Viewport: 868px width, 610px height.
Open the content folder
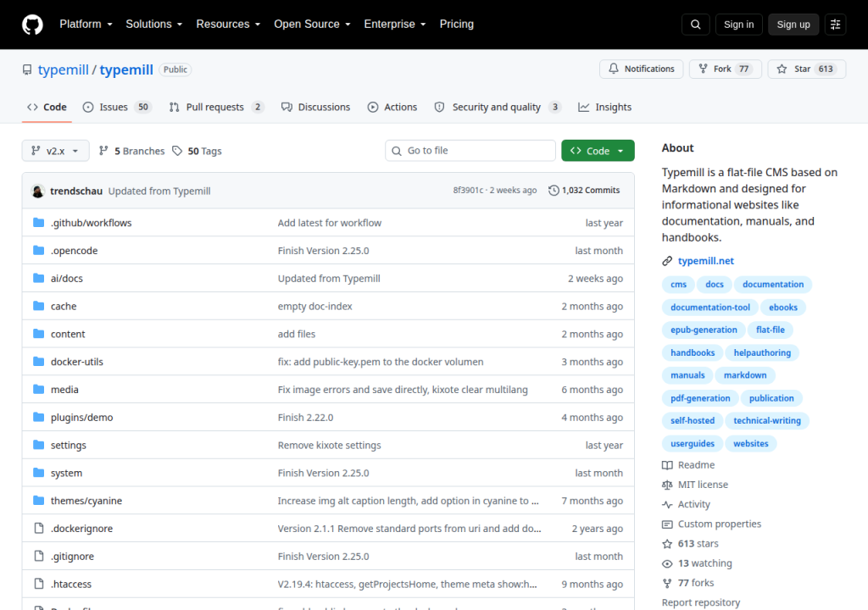pos(68,334)
